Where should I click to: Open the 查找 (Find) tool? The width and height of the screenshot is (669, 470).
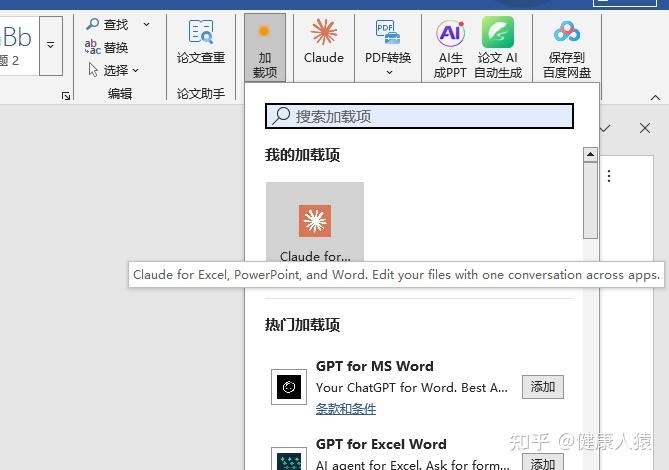pos(107,24)
